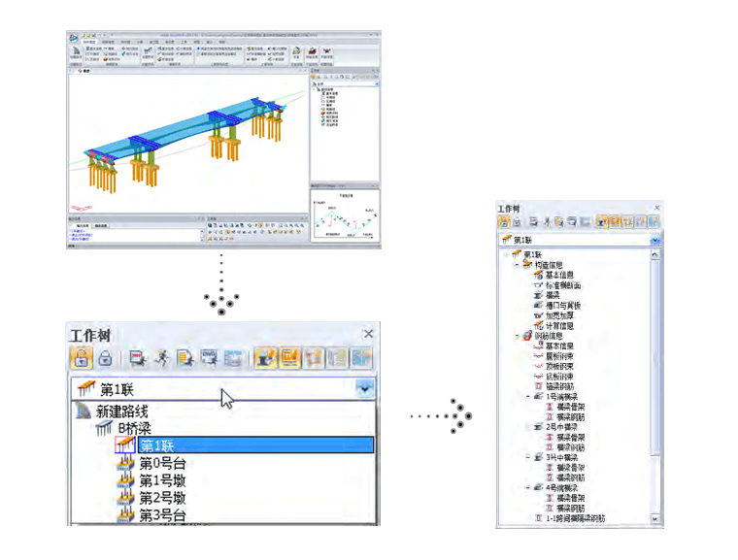Viewport: 738px width, 560px height.
Task: Select 底板钢束 in the right tree
Action: 559,377
